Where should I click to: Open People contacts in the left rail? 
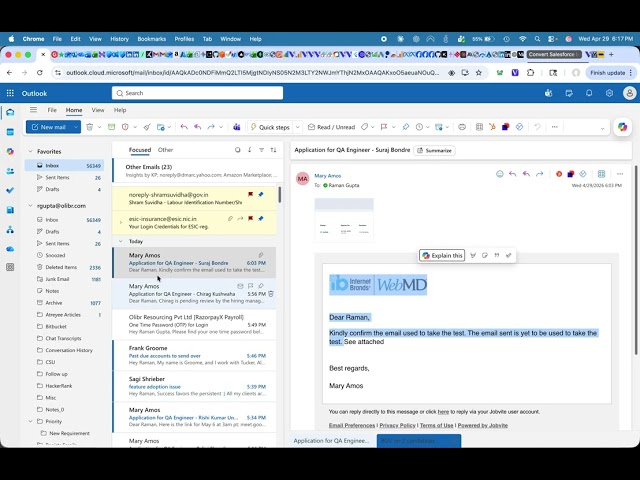10,171
